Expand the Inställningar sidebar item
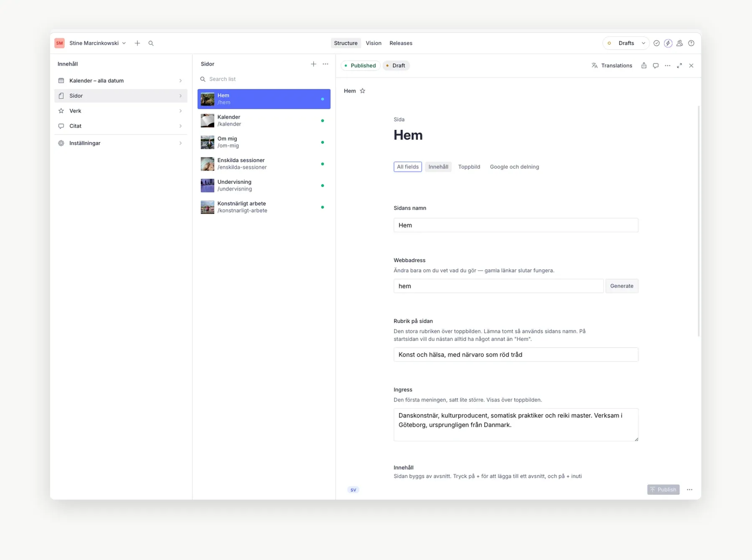 pyautogui.click(x=121, y=143)
